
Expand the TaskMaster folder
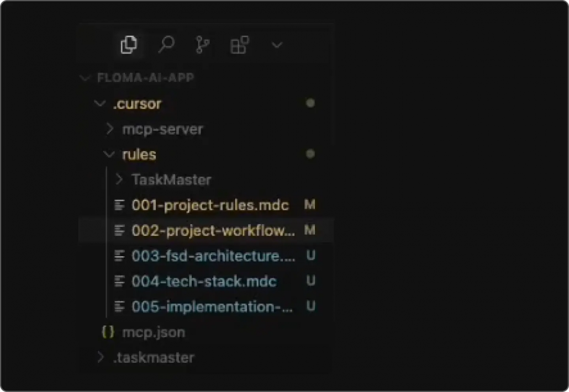[x=171, y=180]
